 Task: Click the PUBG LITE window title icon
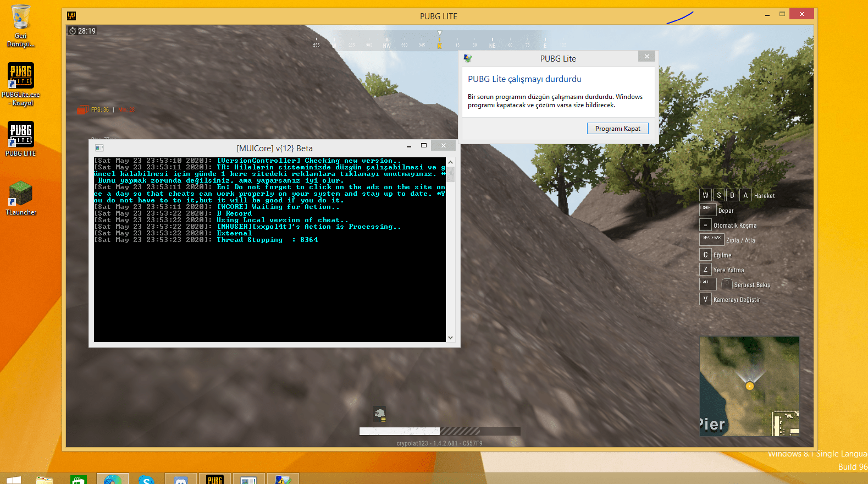pyautogui.click(x=71, y=16)
